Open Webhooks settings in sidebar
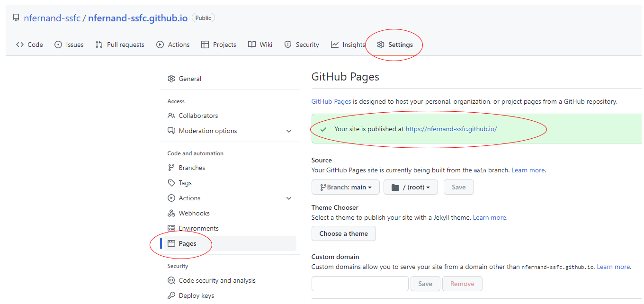The width and height of the screenshot is (644, 304). click(194, 213)
